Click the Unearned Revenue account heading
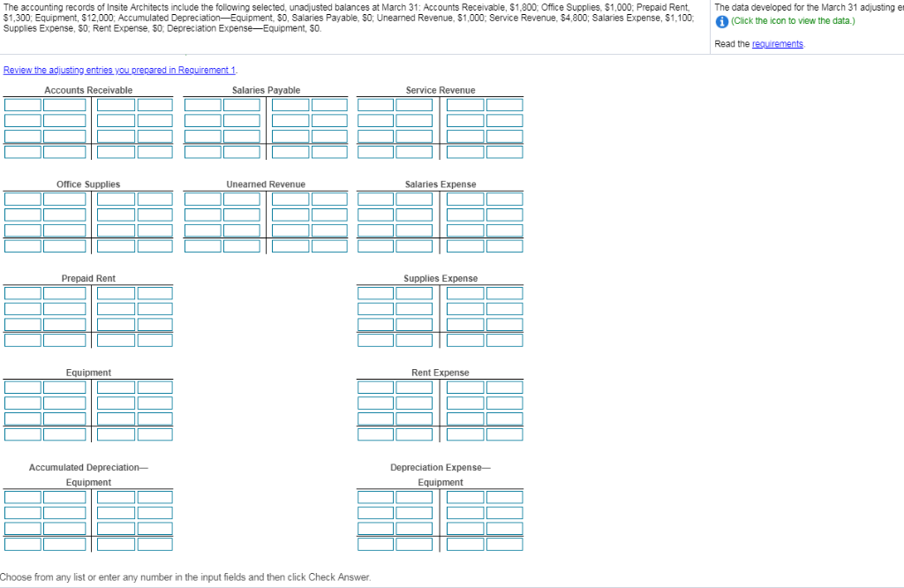Image resolution: width=904 pixels, height=588 pixels. pyautogui.click(x=266, y=184)
